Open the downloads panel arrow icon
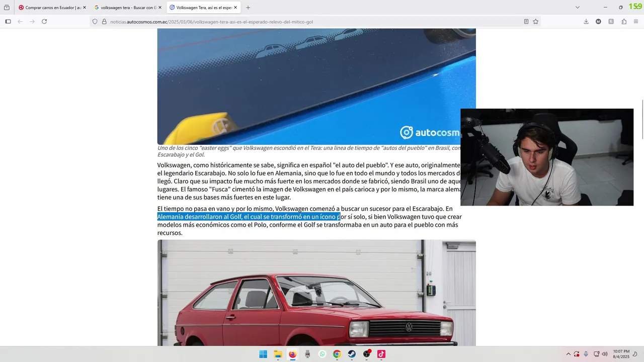Viewport: 644px width, 362px height. tap(586, 22)
